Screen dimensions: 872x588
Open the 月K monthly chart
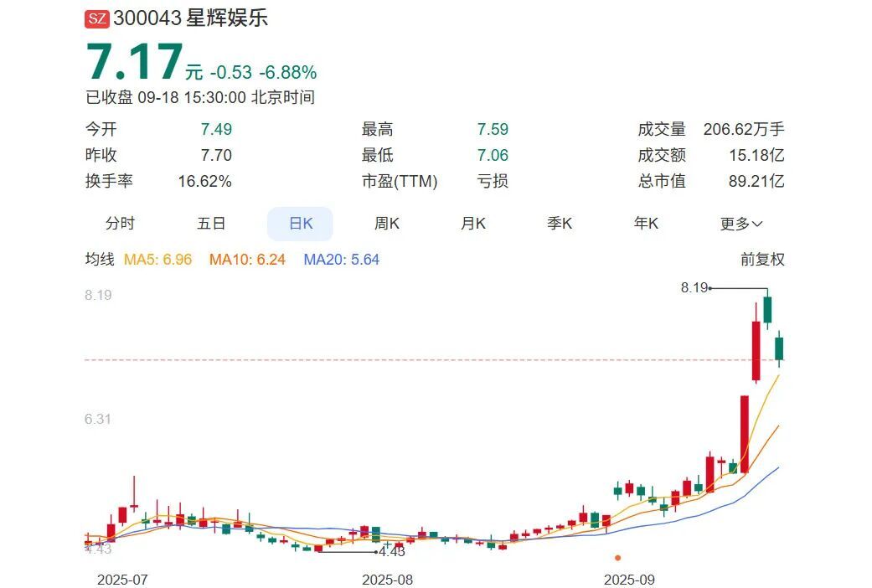[472, 224]
